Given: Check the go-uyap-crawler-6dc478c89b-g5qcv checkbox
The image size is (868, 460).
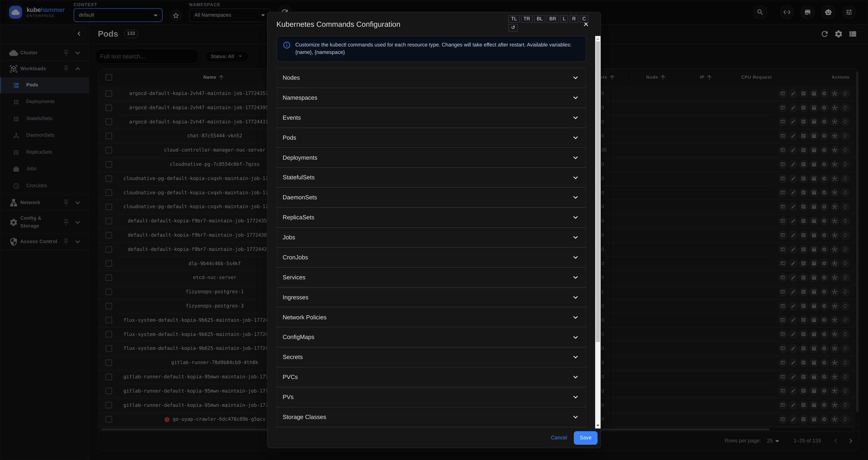Looking at the screenshot, I should point(109,419).
